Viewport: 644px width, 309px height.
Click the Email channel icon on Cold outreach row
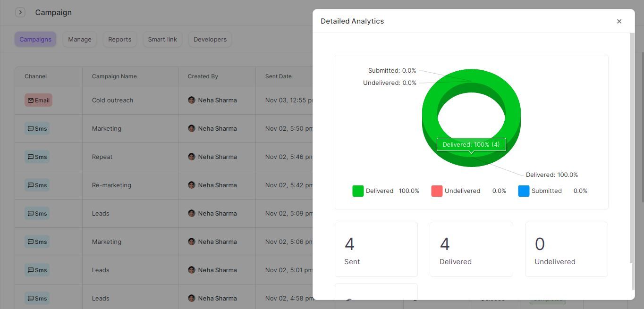click(x=38, y=100)
